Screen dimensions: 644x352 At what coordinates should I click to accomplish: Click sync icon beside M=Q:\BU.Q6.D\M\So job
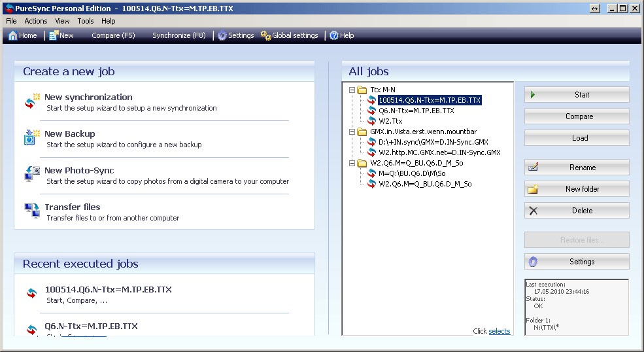(x=372, y=173)
